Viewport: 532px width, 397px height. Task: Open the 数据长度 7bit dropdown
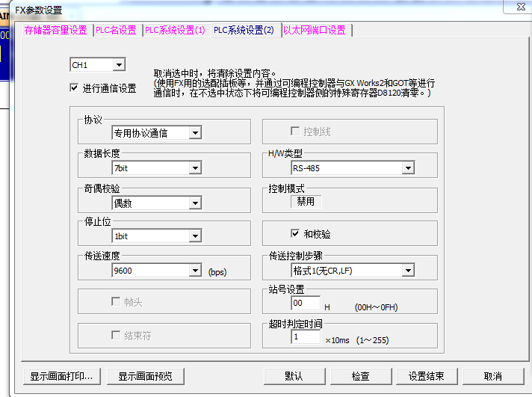point(194,168)
